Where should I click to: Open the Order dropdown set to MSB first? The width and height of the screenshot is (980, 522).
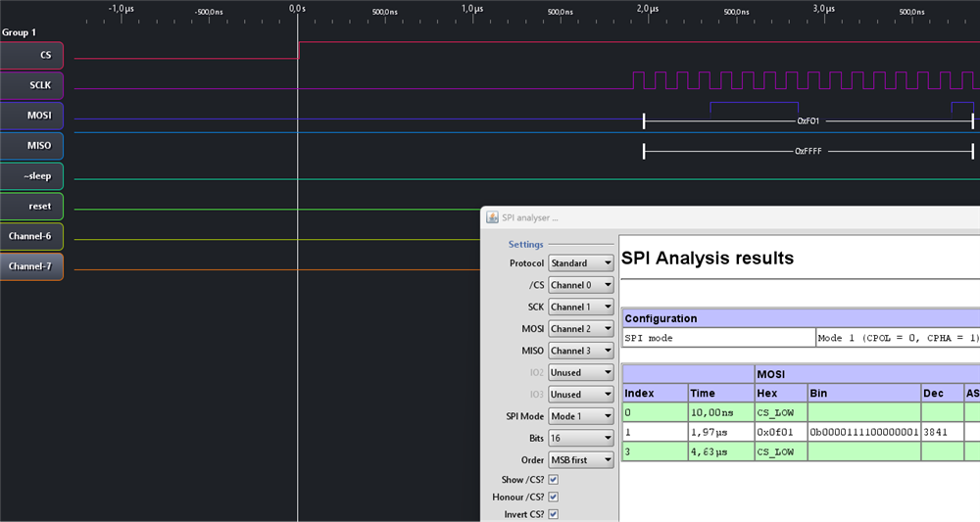(580, 460)
